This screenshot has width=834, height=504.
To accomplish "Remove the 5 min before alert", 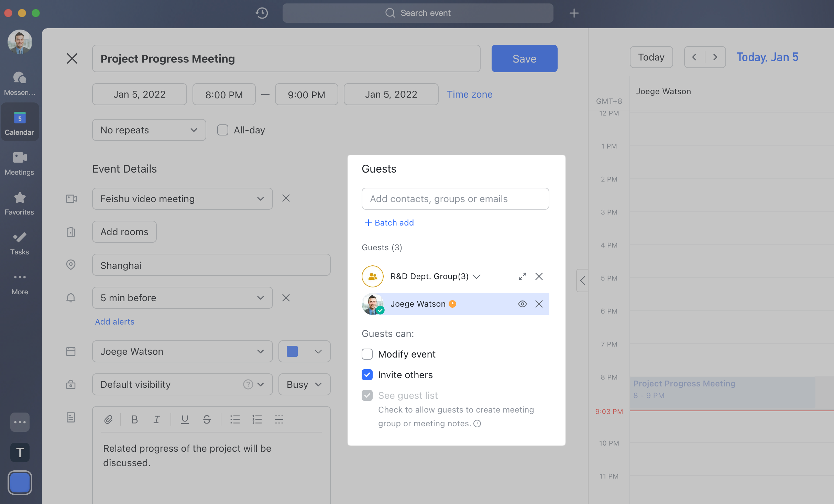I will (x=286, y=298).
